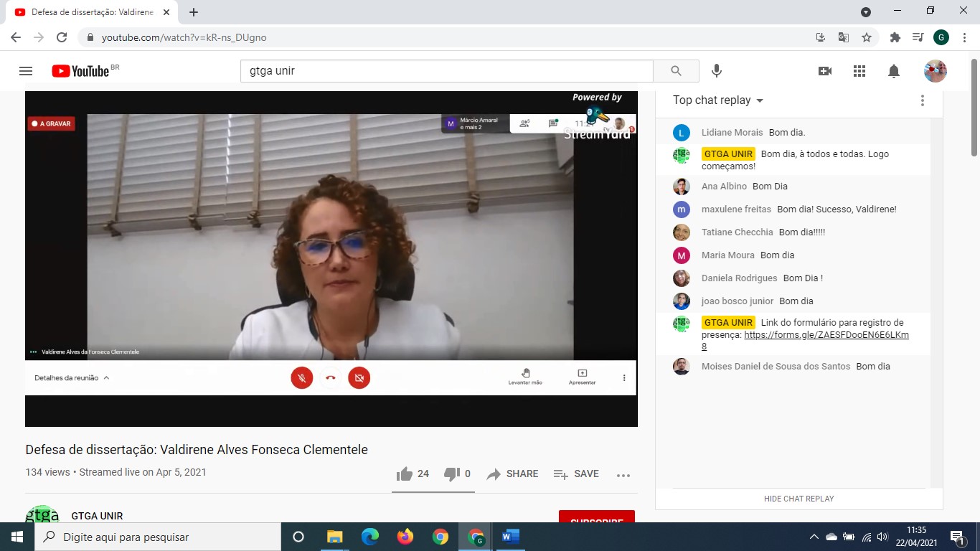Like the video with thumbs up
This screenshot has height=551, width=980.
tap(405, 474)
